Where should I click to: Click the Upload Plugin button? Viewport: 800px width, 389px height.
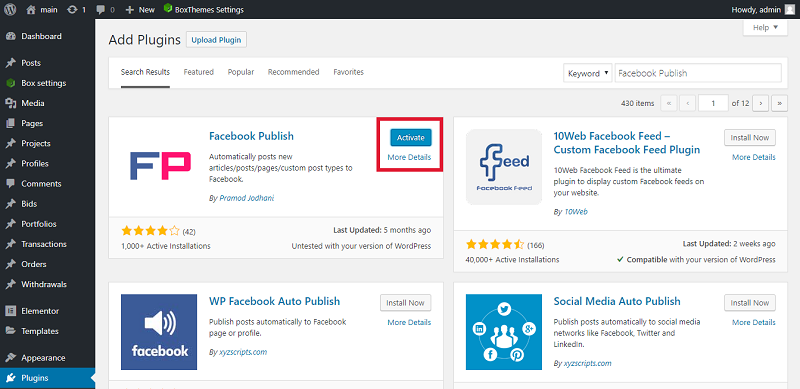216,39
